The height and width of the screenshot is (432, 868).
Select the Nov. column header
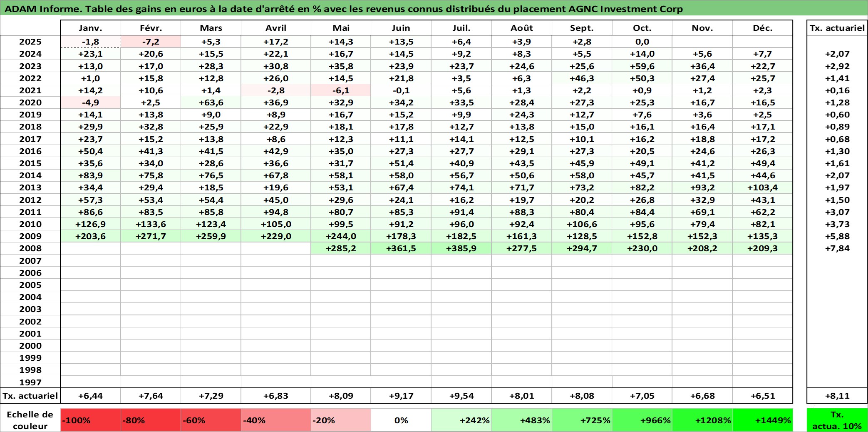tap(702, 28)
